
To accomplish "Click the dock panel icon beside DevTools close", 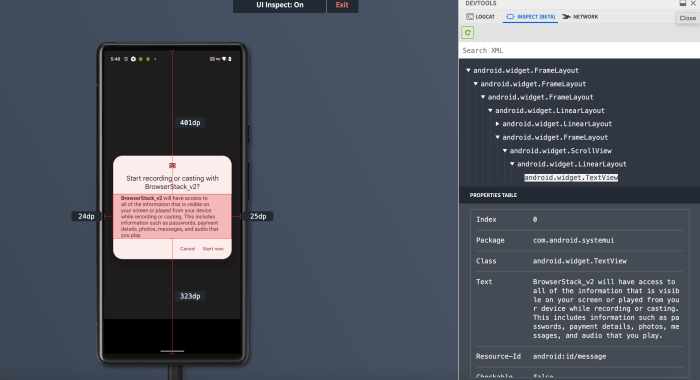I will [683, 3].
